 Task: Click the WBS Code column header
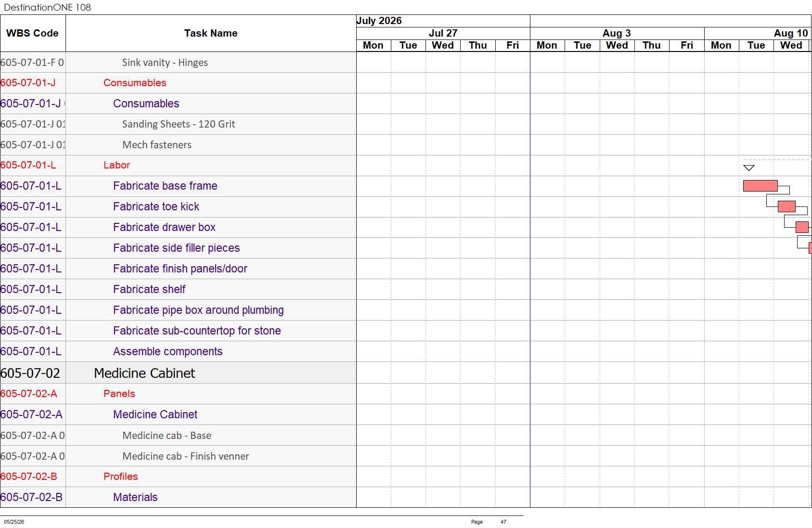point(33,33)
